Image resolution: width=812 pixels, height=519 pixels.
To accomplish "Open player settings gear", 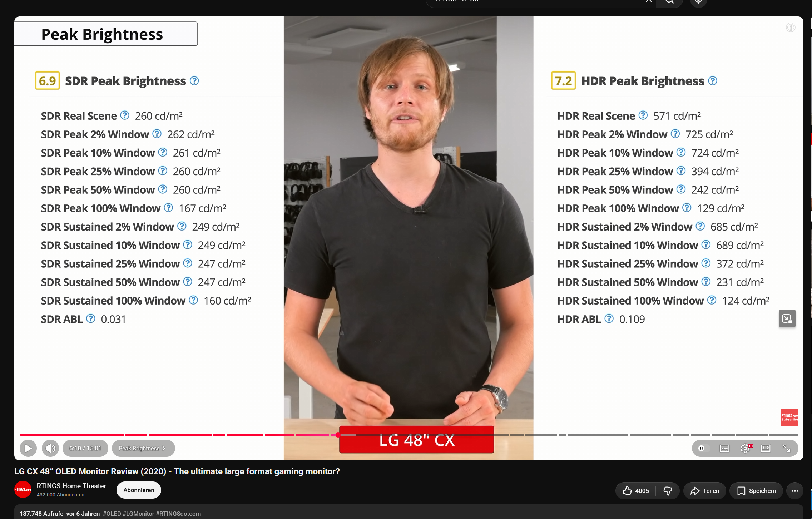I will [x=746, y=448].
